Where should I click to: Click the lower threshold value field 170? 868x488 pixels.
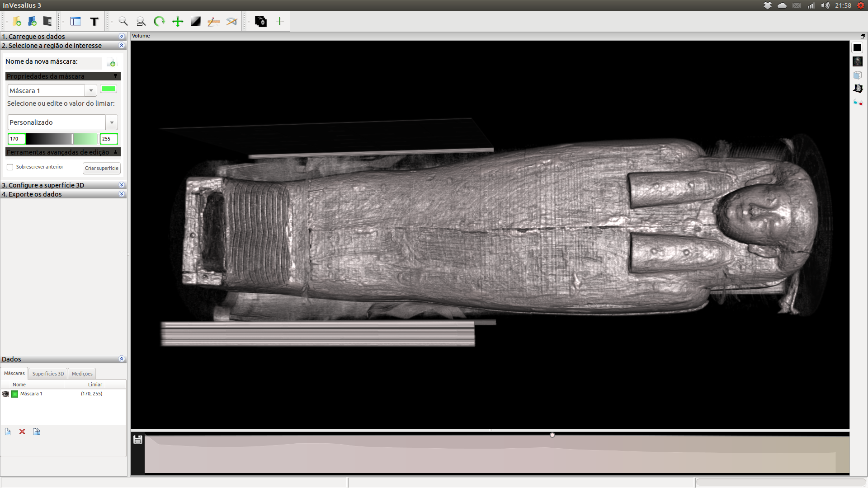[x=16, y=139]
